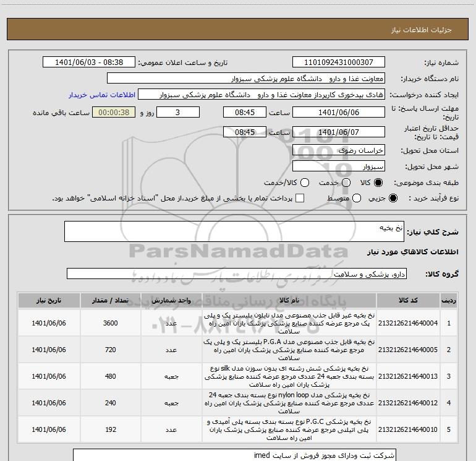Click the need number field 1101092431000307
The width and height of the screenshot is (476, 461).
(x=339, y=62)
